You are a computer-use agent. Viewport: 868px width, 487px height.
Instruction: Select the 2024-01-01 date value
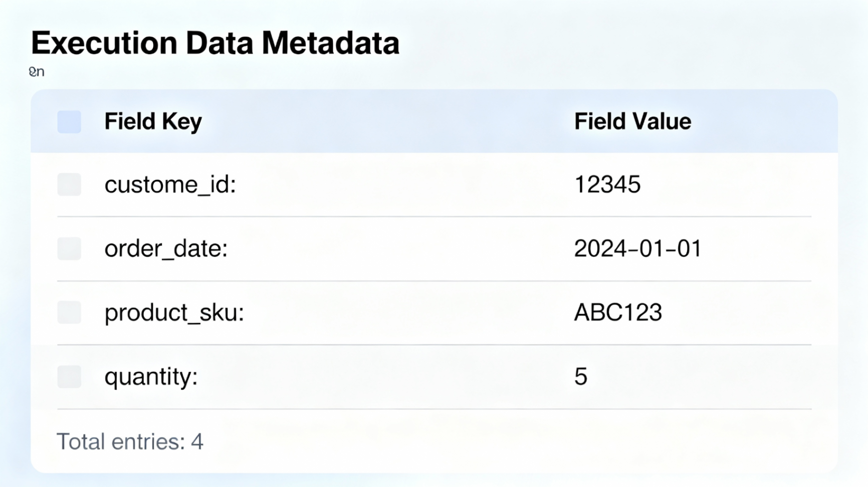(x=637, y=249)
